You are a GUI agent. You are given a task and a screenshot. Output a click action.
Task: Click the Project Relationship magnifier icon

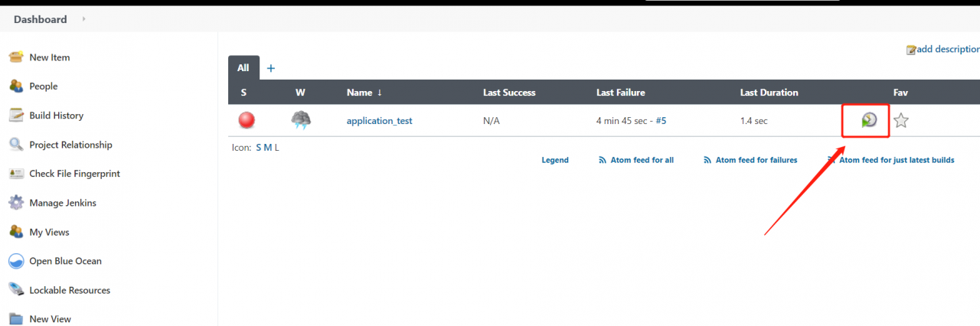coord(15,145)
